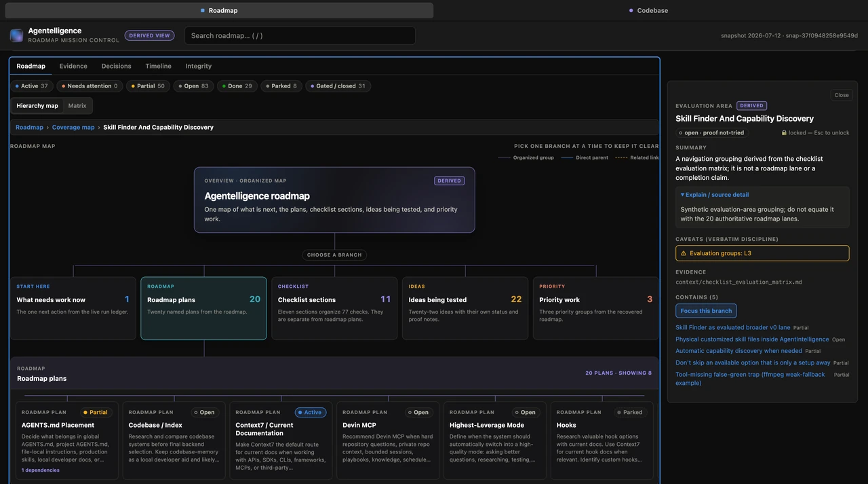868x484 pixels.
Task: Click the Derived View badge in header
Action: pos(149,35)
